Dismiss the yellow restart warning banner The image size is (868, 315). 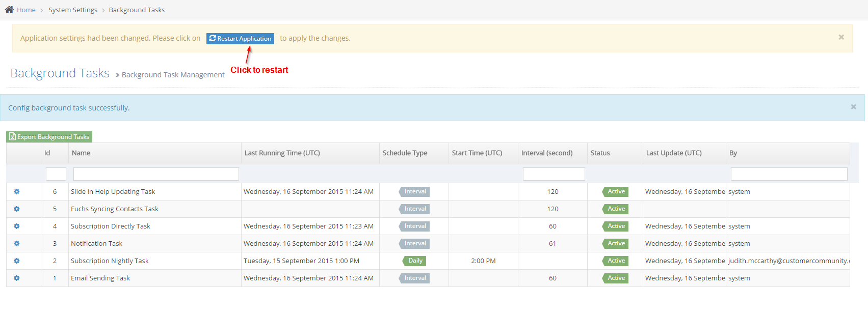pyautogui.click(x=841, y=37)
